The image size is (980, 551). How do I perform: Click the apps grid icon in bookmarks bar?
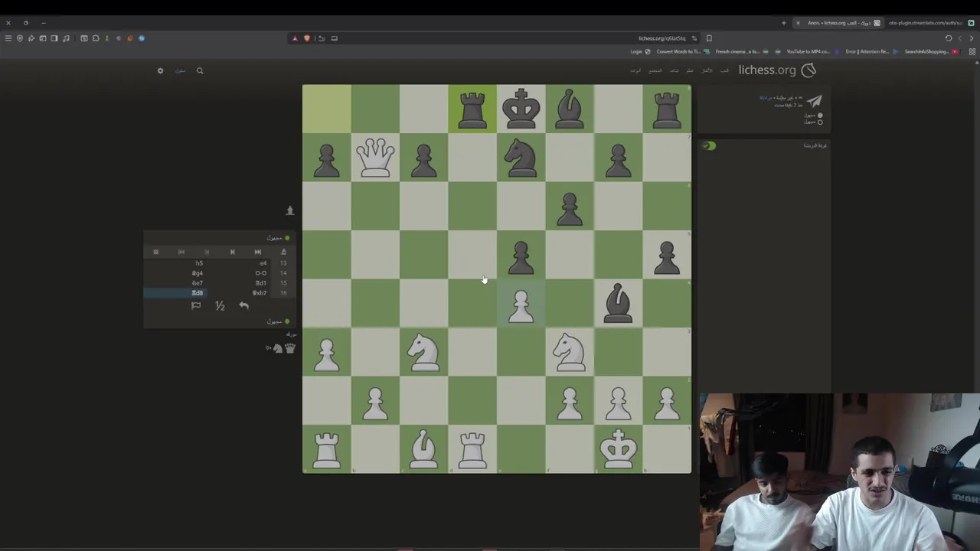[972, 51]
